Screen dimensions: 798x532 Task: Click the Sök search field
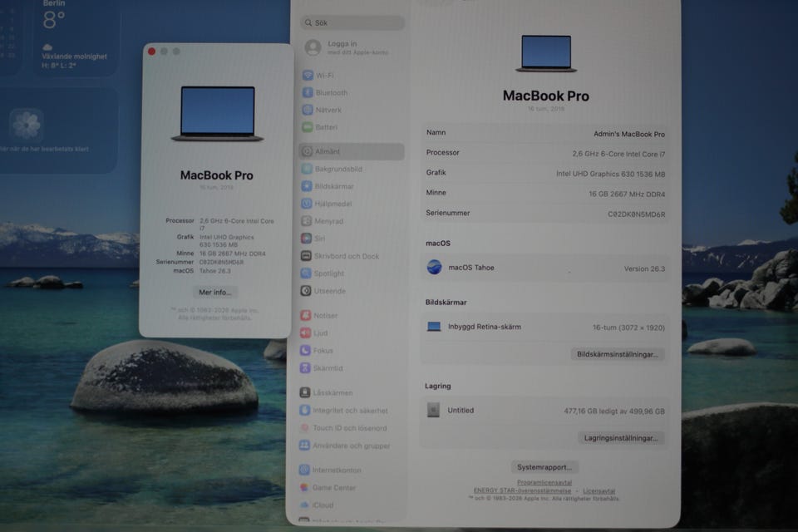(x=353, y=22)
